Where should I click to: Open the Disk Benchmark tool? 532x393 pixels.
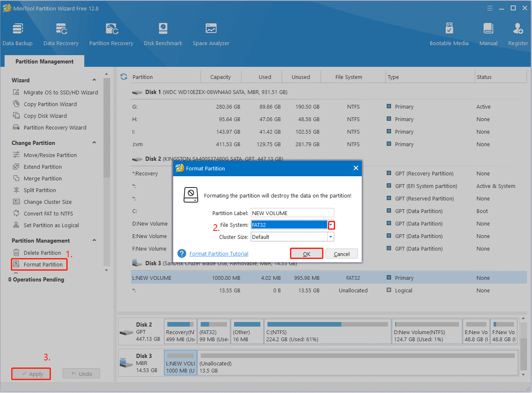(x=163, y=34)
